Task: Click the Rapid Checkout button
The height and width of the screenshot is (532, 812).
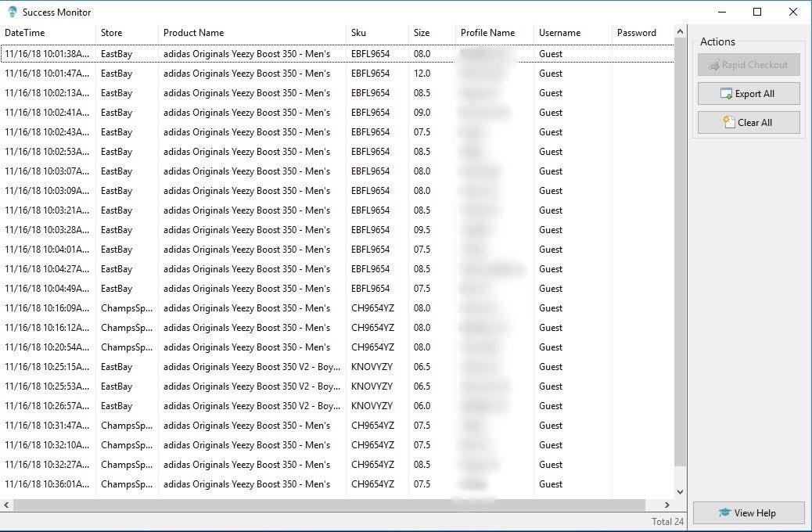Action: (x=749, y=65)
